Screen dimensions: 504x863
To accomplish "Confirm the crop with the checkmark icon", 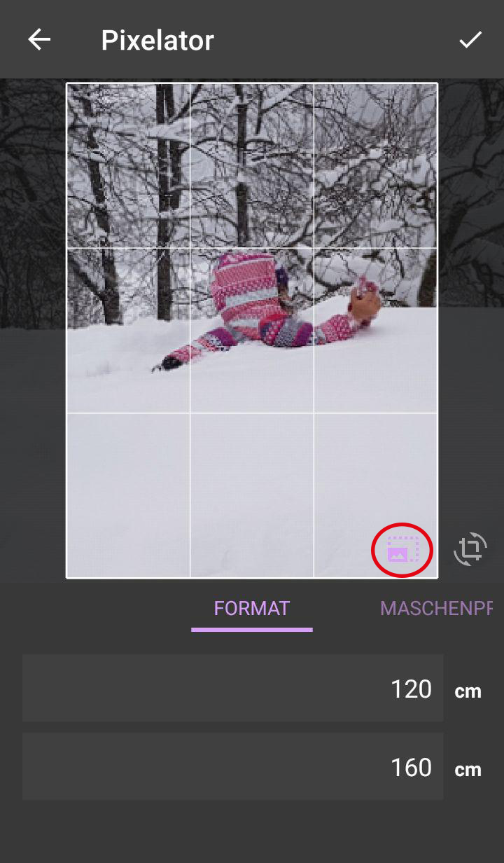I will point(470,40).
